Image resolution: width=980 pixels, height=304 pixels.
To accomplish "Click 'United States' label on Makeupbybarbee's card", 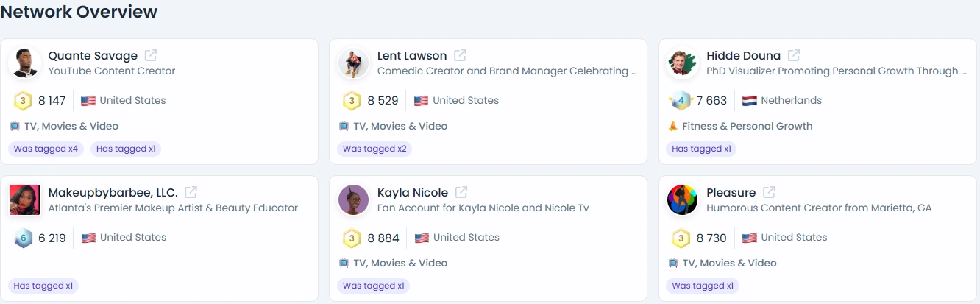I will pos(133,238).
